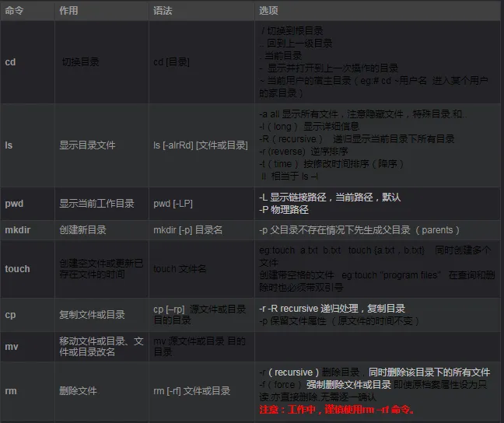This screenshot has width=504, height=423.
Task: Click the '-P 物理路径' option line
Action: (284, 210)
